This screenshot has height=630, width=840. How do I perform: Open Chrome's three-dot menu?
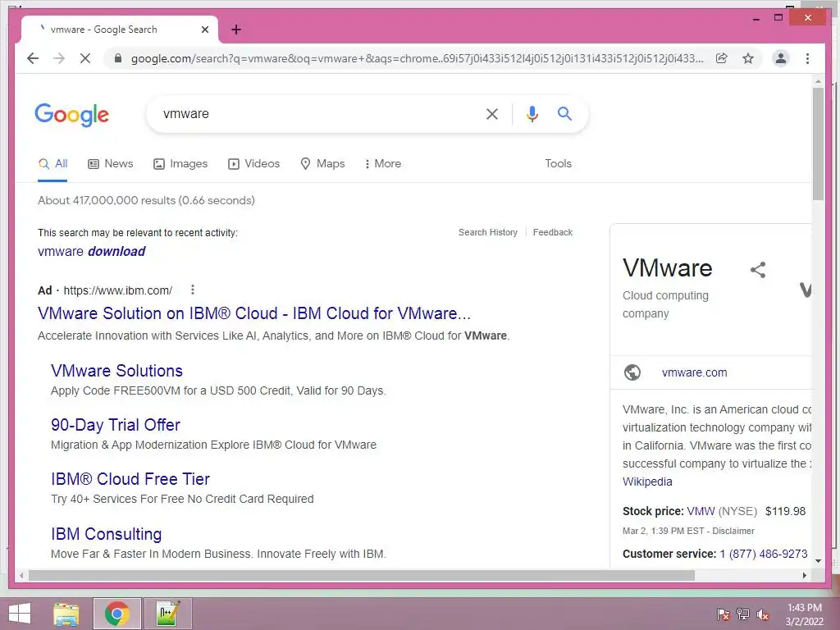tap(807, 58)
